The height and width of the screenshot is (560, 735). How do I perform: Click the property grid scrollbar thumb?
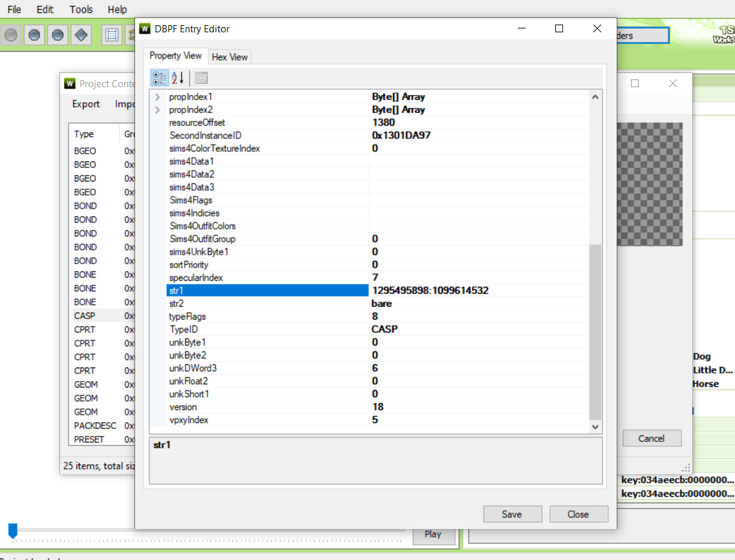[595, 332]
